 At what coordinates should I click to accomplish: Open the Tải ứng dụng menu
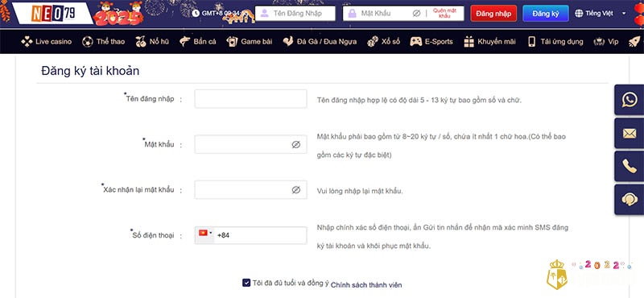pyautogui.click(x=555, y=42)
